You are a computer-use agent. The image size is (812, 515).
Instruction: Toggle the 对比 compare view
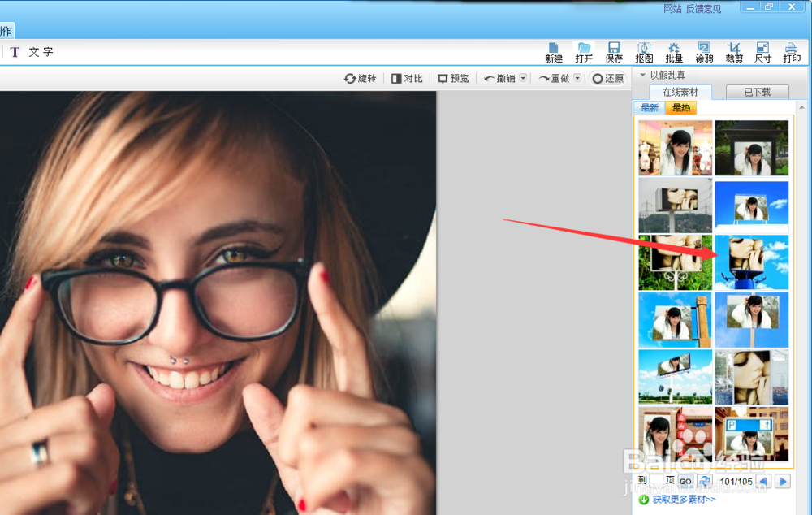click(x=407, y=78)
